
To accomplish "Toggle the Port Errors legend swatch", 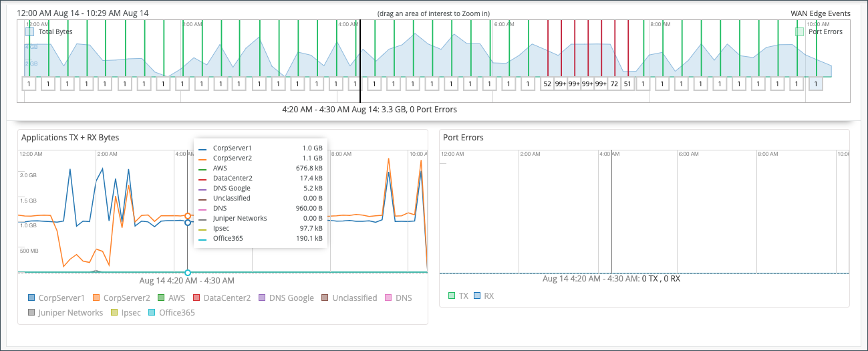I will pyautogui.click(x=800, y=31).
